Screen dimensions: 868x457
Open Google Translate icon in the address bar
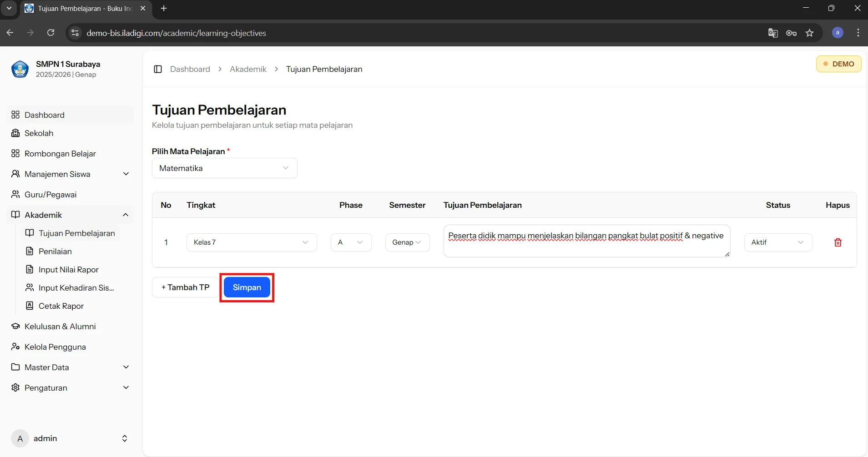point(772,33)
